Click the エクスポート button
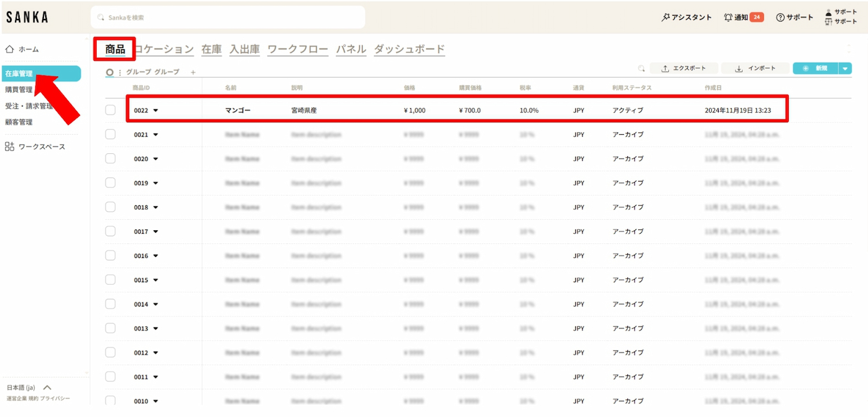Viewport: 868px width, 417px height. click(x=683, y=68)
